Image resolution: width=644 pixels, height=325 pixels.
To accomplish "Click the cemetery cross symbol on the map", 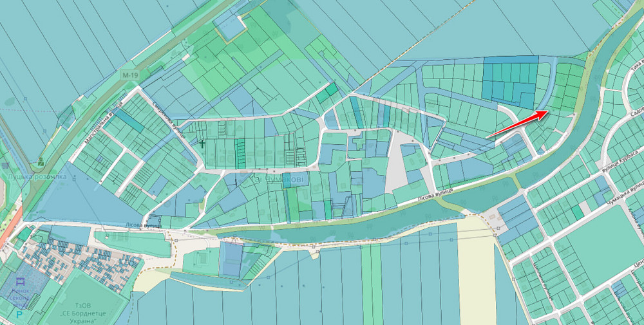I will point(202,145).
